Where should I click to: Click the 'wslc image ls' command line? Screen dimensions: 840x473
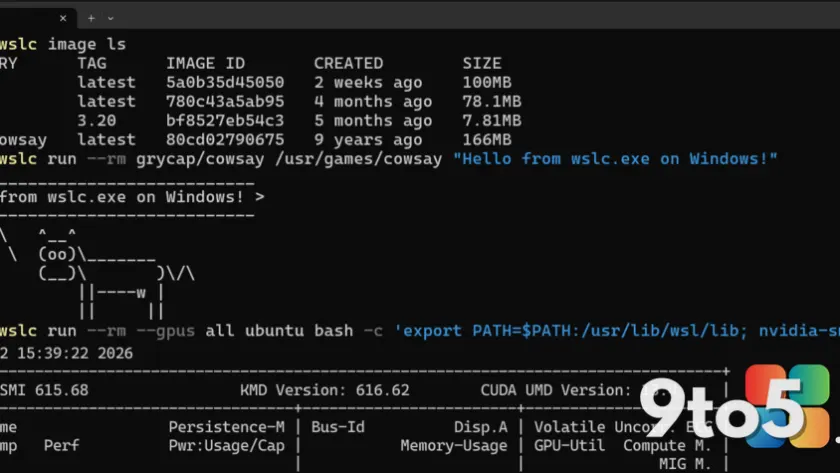63,44
